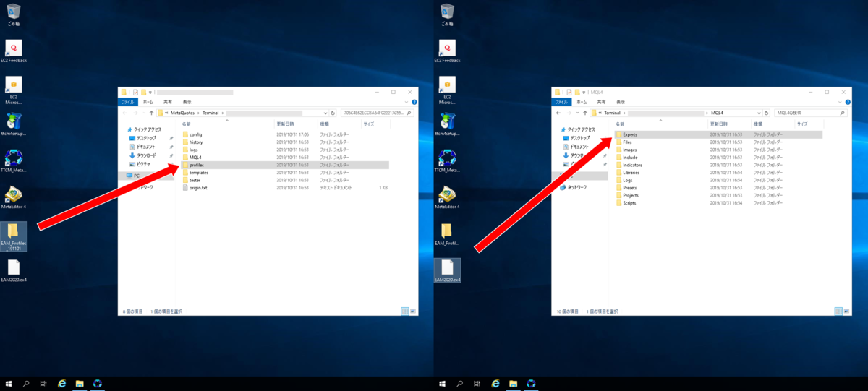Select ごみ箱 recycle bin on left desktop

(14, 14)
